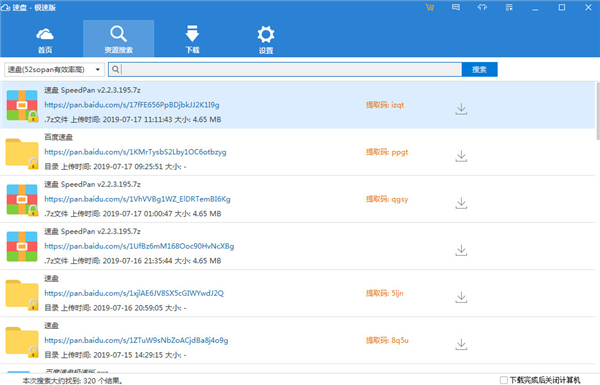600x385 pixels.
Task: Click the blue 搜索 search button
Action: (x=479, y=70)
